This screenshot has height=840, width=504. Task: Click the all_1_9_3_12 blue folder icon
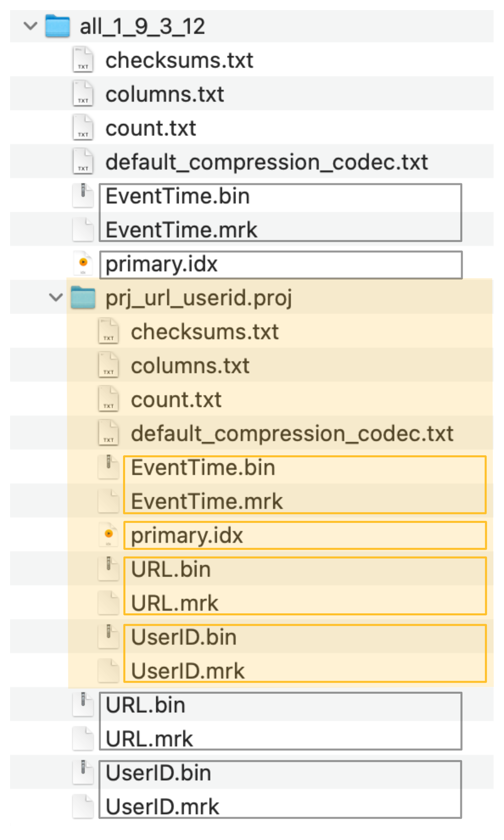(57, 26)
